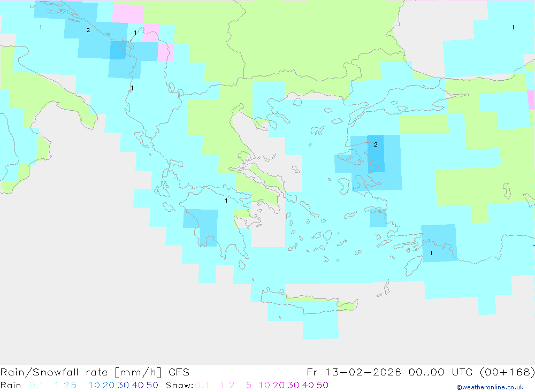Pick the 50 value in the Rain legend
Screen dimensions: 535x392
point(152,385)
